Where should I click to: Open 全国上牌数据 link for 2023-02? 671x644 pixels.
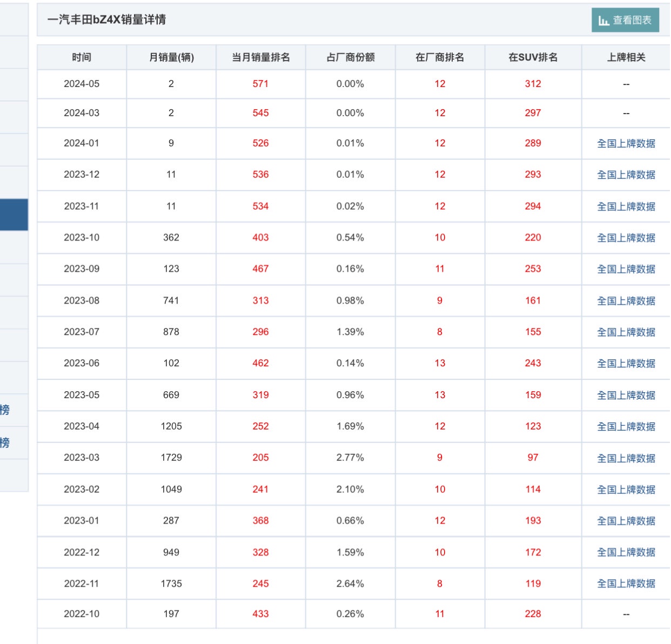pos(626,489)
